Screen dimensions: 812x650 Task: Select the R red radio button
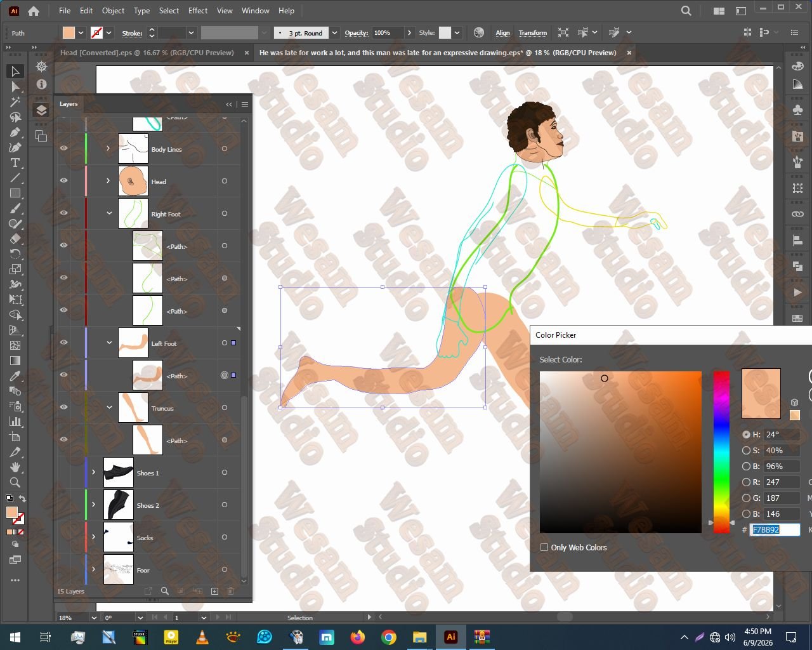click(x=746, y=482)
